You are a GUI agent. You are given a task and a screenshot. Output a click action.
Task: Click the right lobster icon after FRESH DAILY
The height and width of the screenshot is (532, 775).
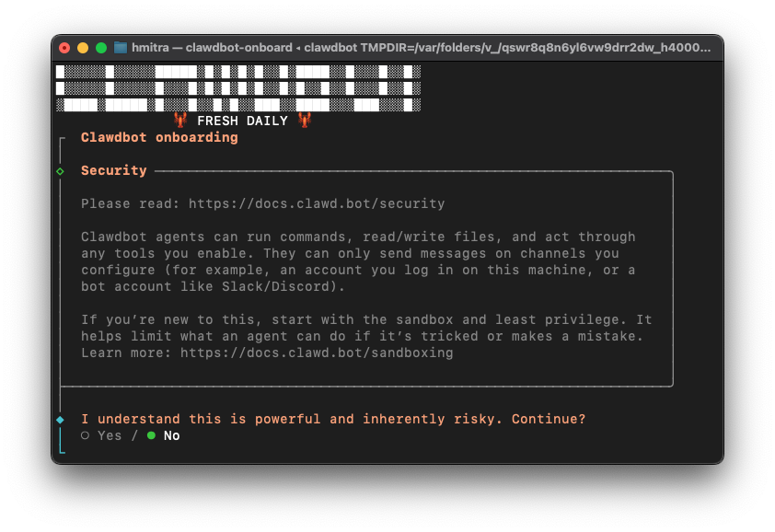304,120
